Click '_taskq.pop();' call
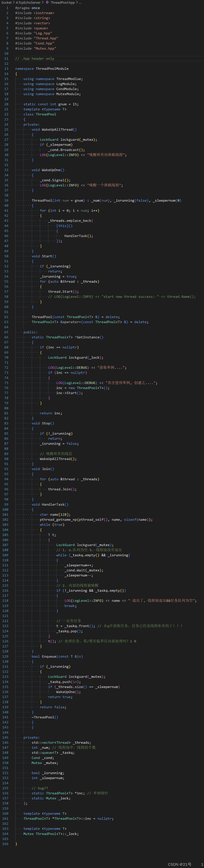The width and height of the screenshot is (204, 868). point(69,631)
